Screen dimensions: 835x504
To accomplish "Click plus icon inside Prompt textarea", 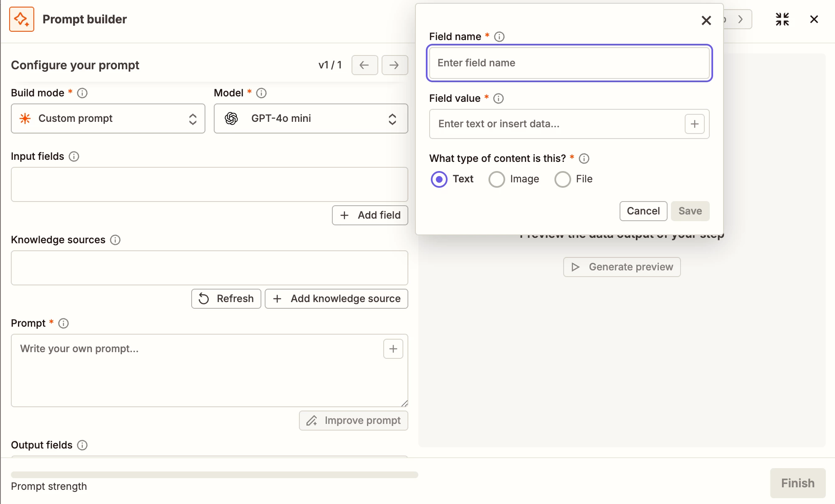I will point(393,349).
